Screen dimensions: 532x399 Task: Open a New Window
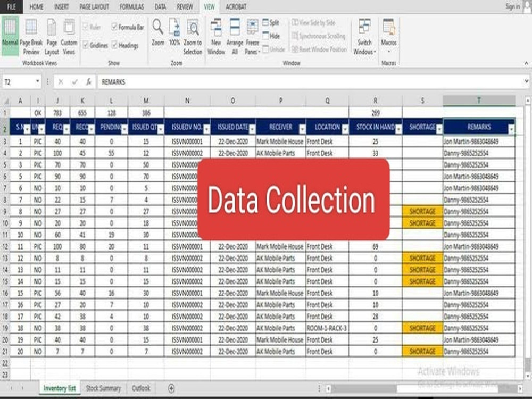[216, 36]
